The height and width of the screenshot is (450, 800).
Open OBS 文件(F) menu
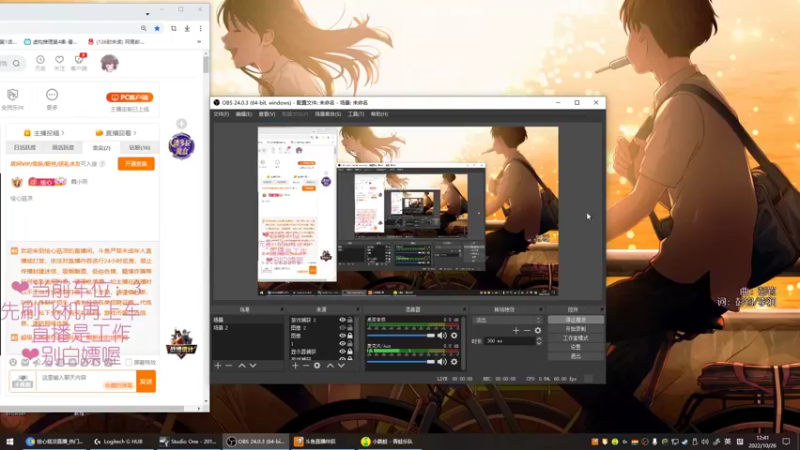pos(221,114)
